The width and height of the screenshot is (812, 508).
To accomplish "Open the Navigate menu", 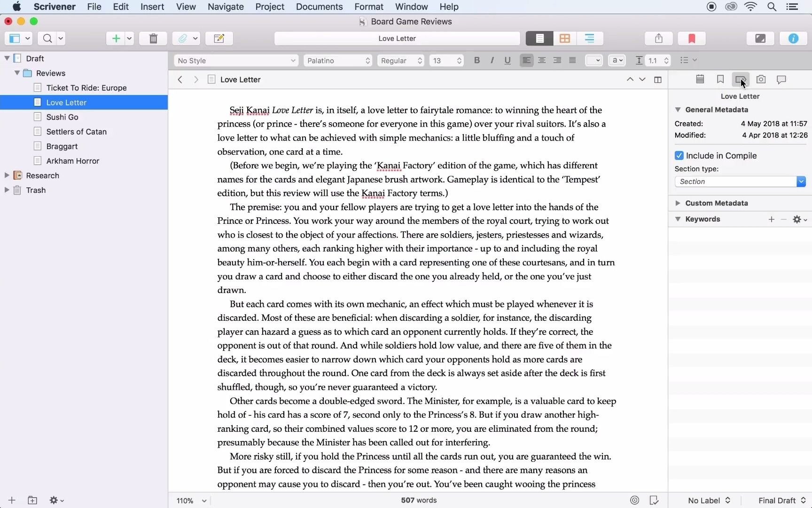I will tap(226, 7).
